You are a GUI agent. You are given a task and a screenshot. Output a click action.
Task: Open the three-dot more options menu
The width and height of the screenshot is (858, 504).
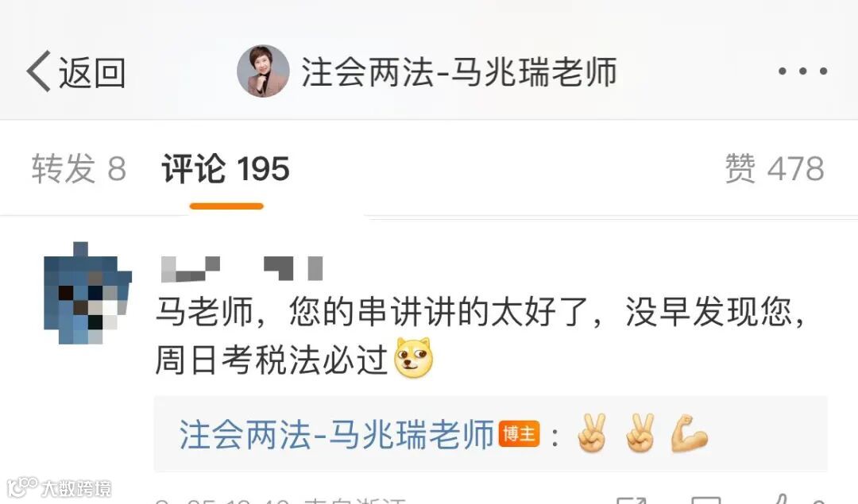pyautogui.click(x=802, y=71)
